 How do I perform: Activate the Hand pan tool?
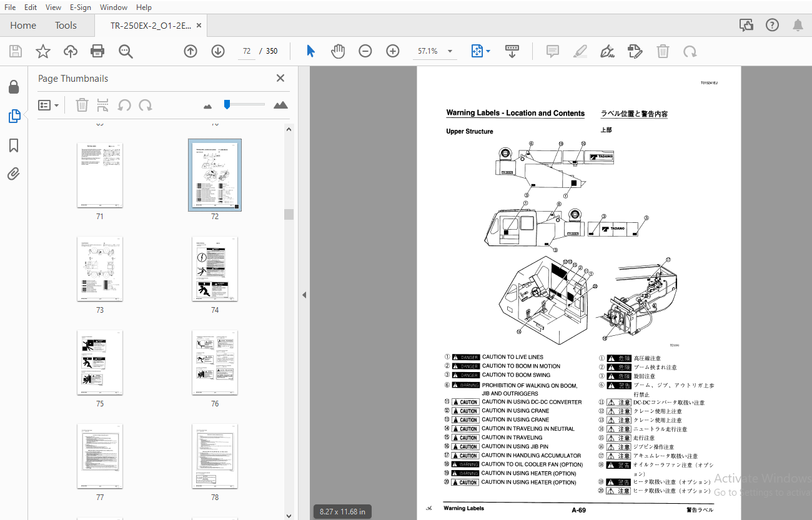coord(338,51)
